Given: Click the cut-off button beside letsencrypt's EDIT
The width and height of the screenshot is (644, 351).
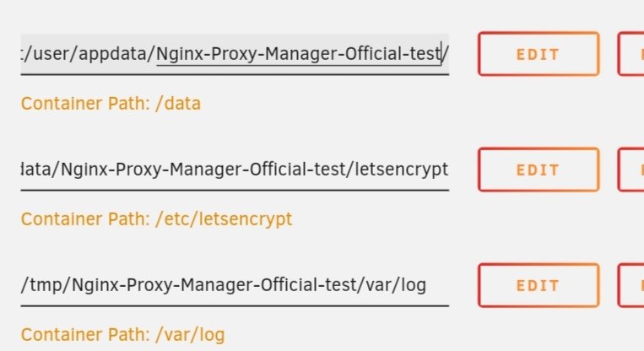Looking at the screenshot, I should point(630,170).
